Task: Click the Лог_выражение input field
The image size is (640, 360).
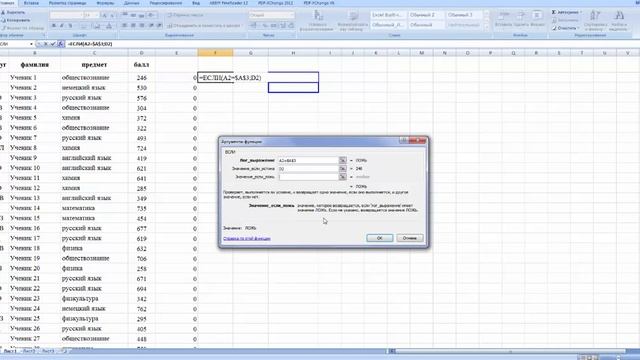Action: coord(308,160)
